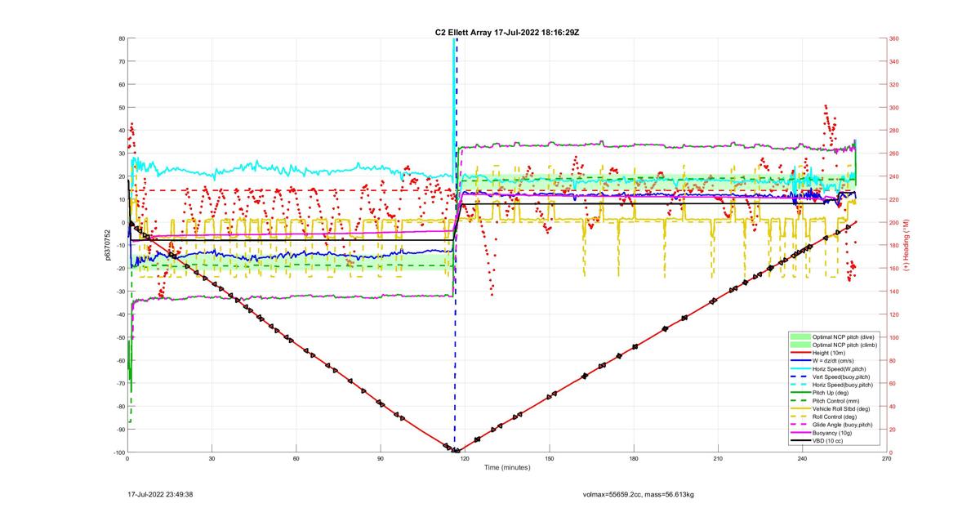Click the red line sample beside Height (10m)

pos(800,353)
